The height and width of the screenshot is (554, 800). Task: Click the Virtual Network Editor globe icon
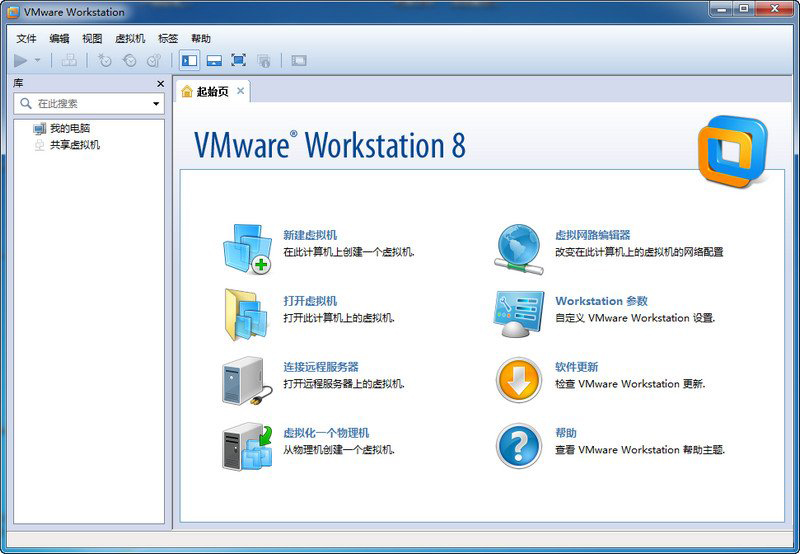click(519, 249)
